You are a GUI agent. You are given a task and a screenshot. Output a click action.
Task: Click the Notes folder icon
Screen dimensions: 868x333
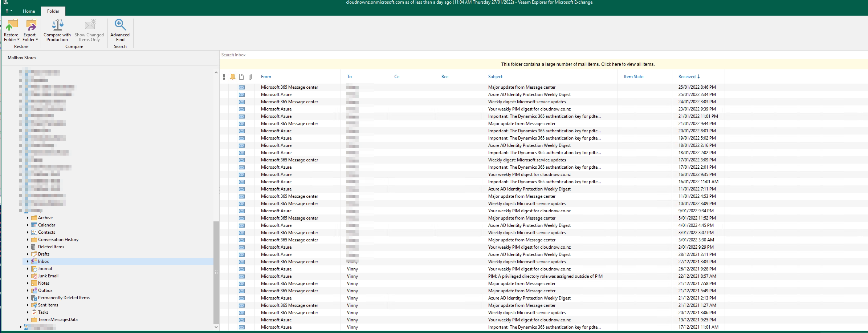34,283
